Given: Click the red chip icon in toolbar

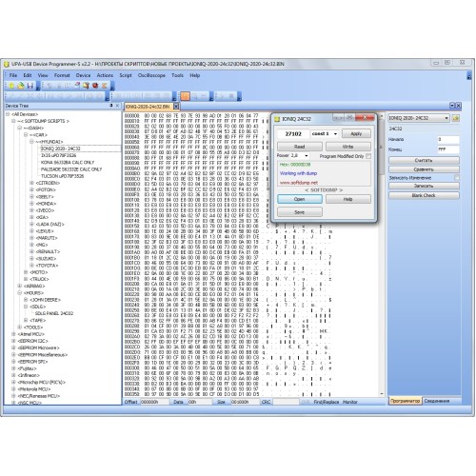Looking at the screenshot, I should click(x=95, y=86).
